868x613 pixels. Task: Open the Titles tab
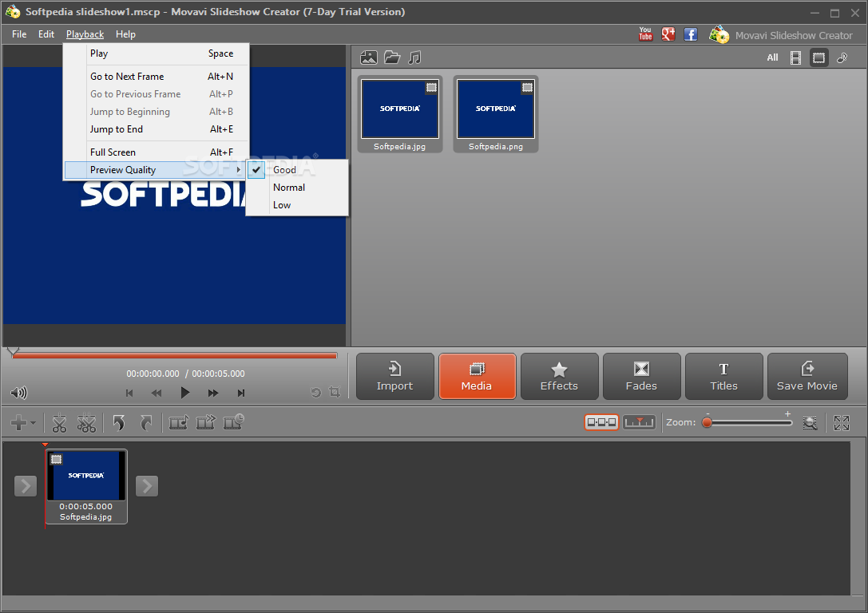coord(724,377)
